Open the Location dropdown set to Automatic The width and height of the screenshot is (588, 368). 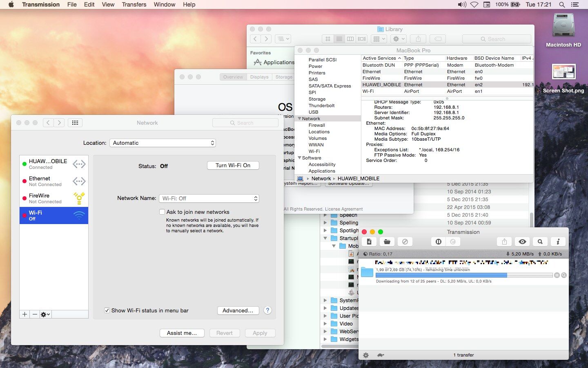pos(163,143)
